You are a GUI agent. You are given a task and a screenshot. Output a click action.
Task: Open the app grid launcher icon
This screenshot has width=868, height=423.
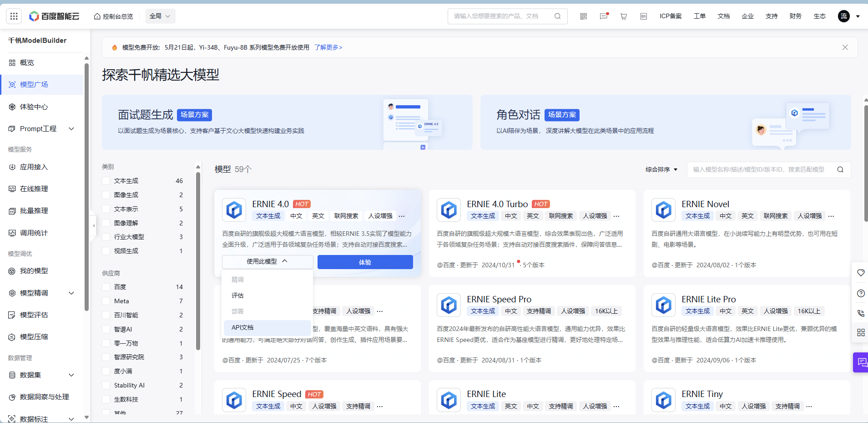click(14, 16)
